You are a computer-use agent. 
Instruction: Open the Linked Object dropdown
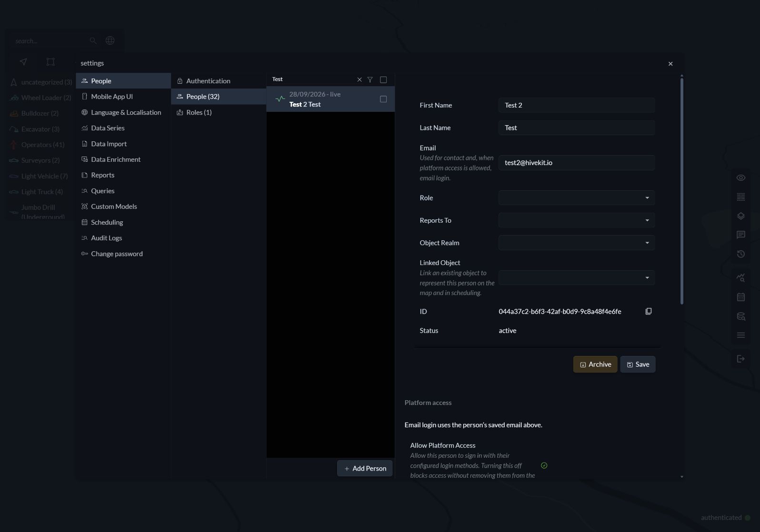[577, 277]
